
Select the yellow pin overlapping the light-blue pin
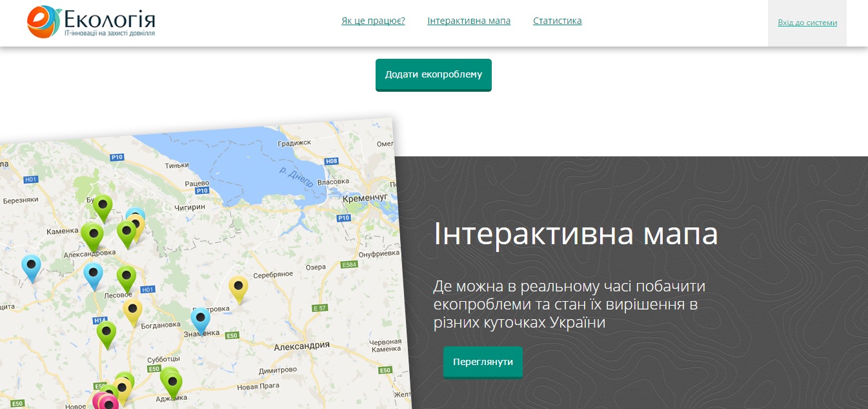(137, 227)
